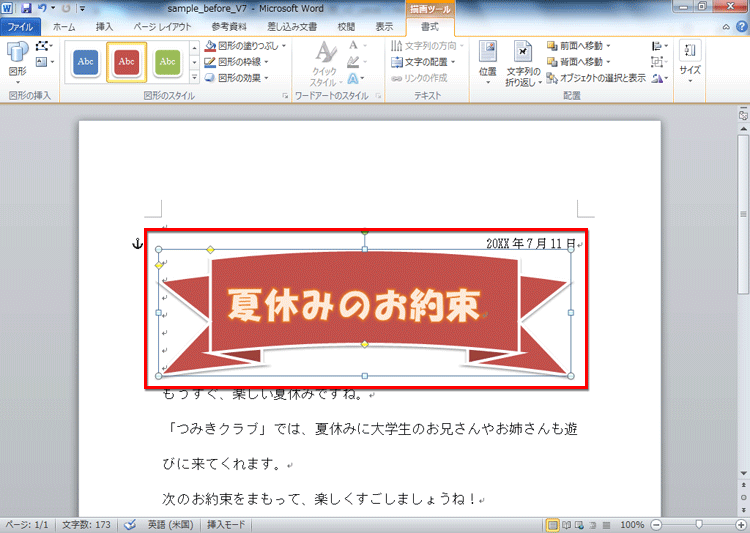Click the 文字数: 173 word count
Image resolution: width=750 pixels, height=533 pixels.
[x=86, y=525]
